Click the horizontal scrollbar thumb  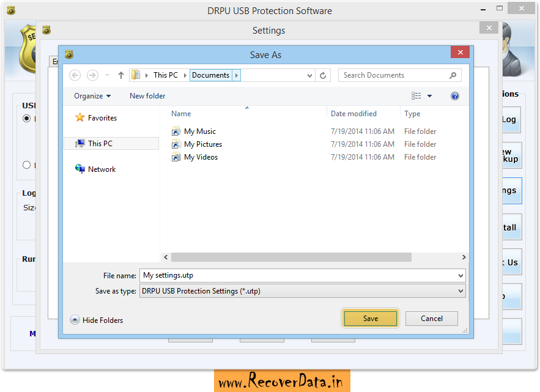(291, 257)
